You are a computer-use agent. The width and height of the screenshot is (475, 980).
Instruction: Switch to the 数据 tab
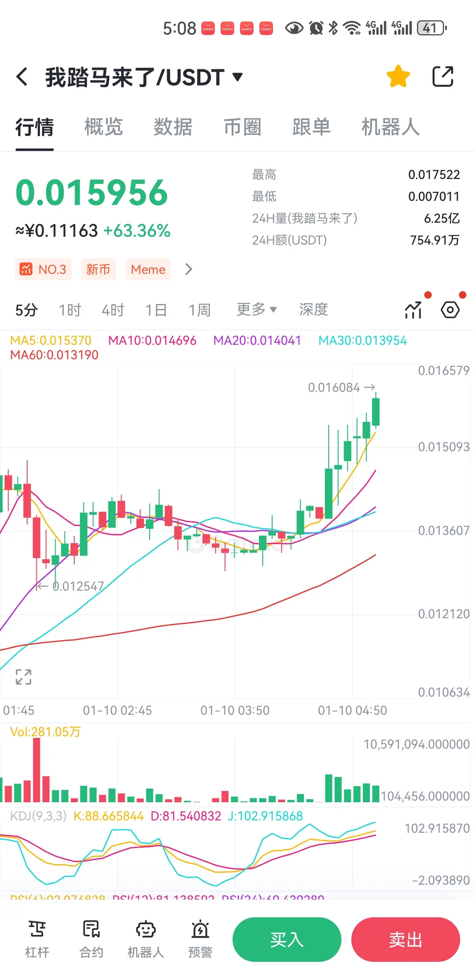tap(173, 127)
